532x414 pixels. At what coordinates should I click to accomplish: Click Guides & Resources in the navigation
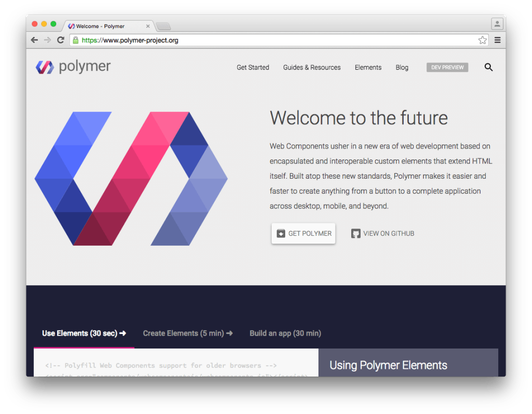[312, 67]
